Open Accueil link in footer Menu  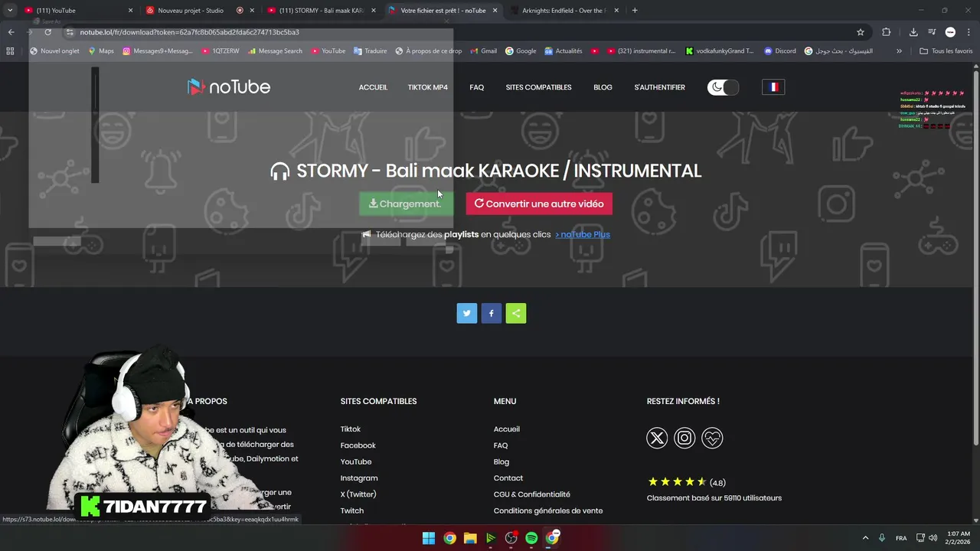pos(507,429)
